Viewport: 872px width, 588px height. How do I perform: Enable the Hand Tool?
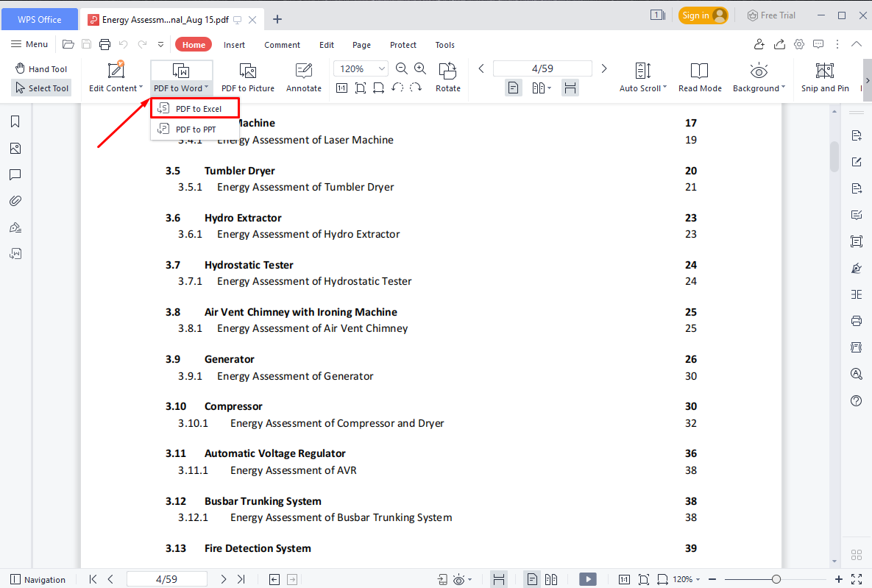click(x=40, y=68)
